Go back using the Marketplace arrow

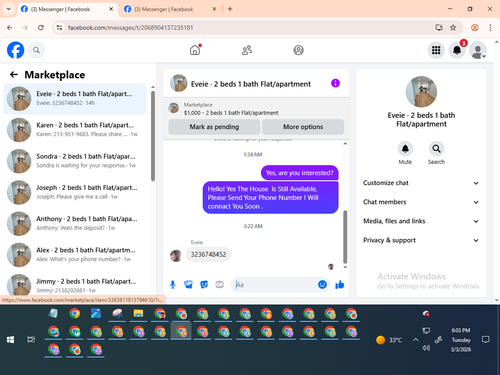pyautogui.click(x=14, y=74)
